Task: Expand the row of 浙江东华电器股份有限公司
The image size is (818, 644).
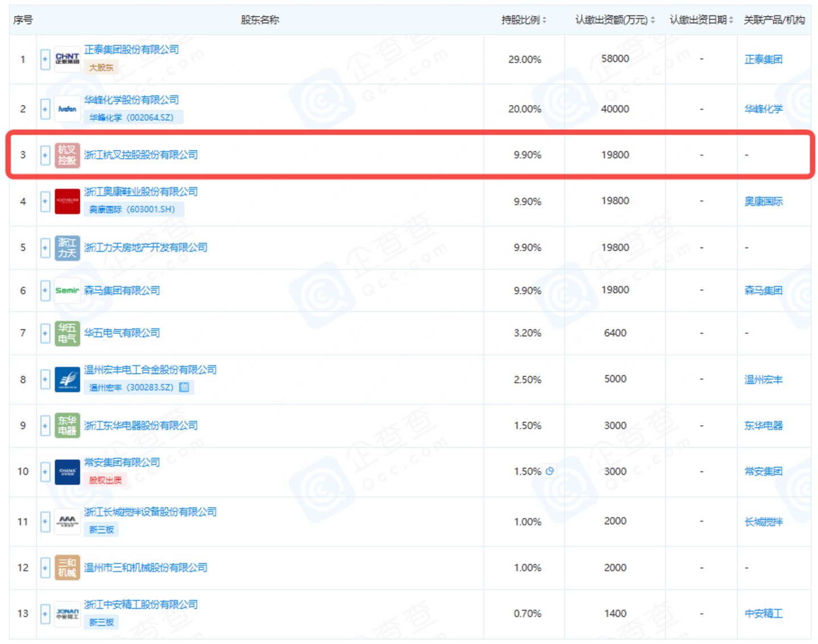Action: pyautogui.click(x=45, y=426)
